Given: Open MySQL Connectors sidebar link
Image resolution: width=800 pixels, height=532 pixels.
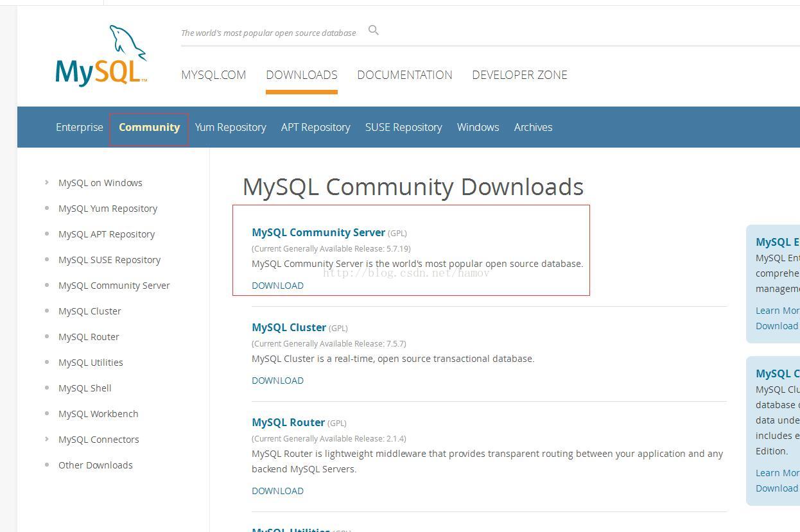Looking at the screenshot, I should coord(99,440).
